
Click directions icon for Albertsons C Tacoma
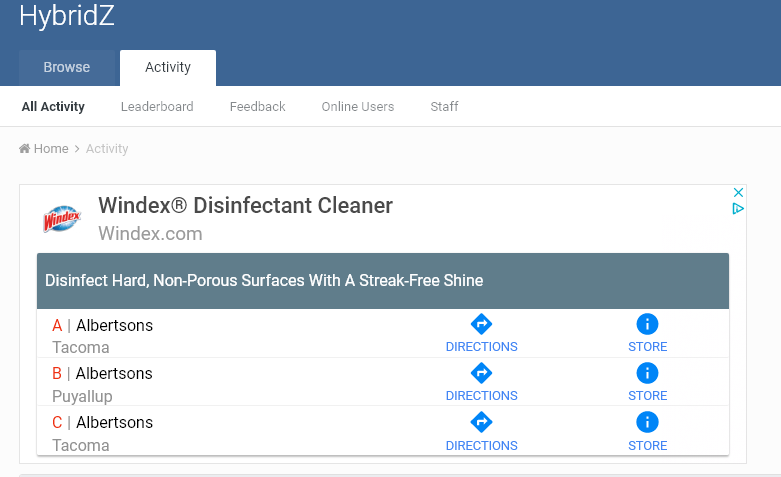click(481, 422)
